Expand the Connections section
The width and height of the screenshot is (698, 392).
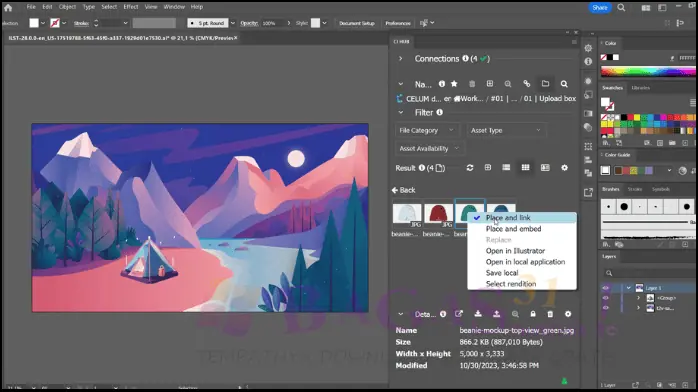coord(401,58)
